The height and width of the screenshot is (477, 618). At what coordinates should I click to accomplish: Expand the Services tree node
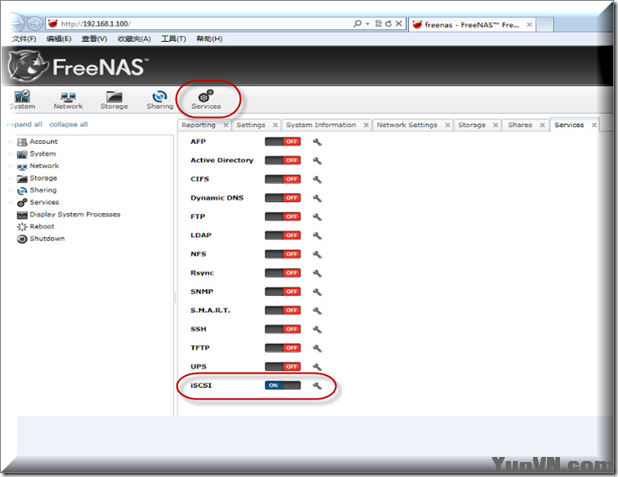[x=10, y=202]
